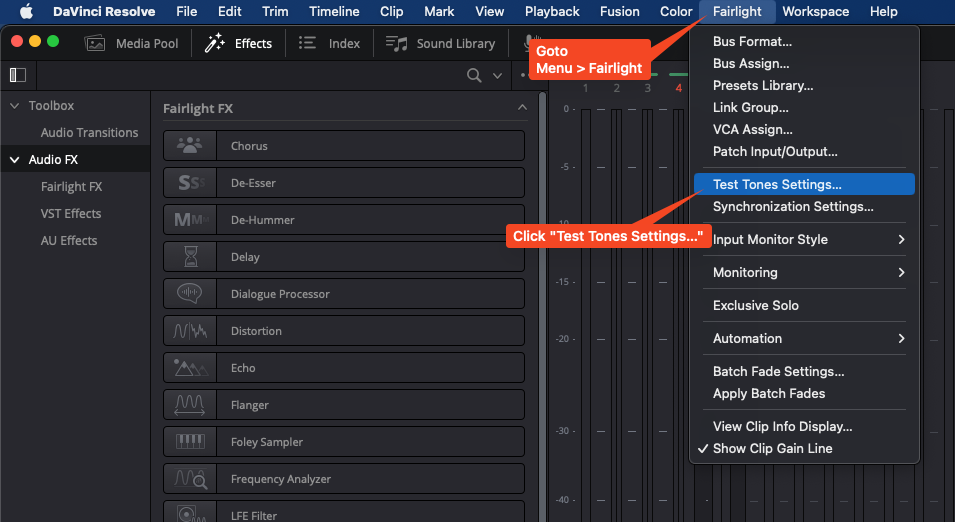Collapse the Fairlight FX list chevron
Screen dimensions: 955x522
point(522,108)
